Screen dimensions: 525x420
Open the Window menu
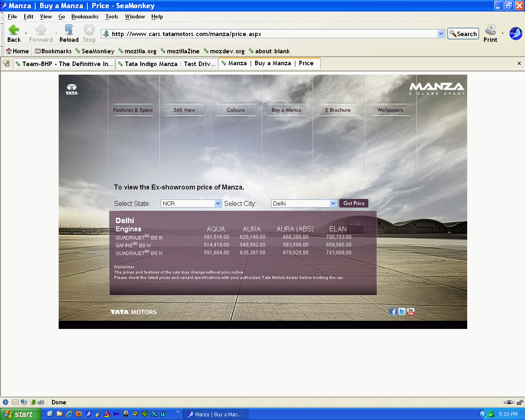pyautogui.click(x=135, y=16)
